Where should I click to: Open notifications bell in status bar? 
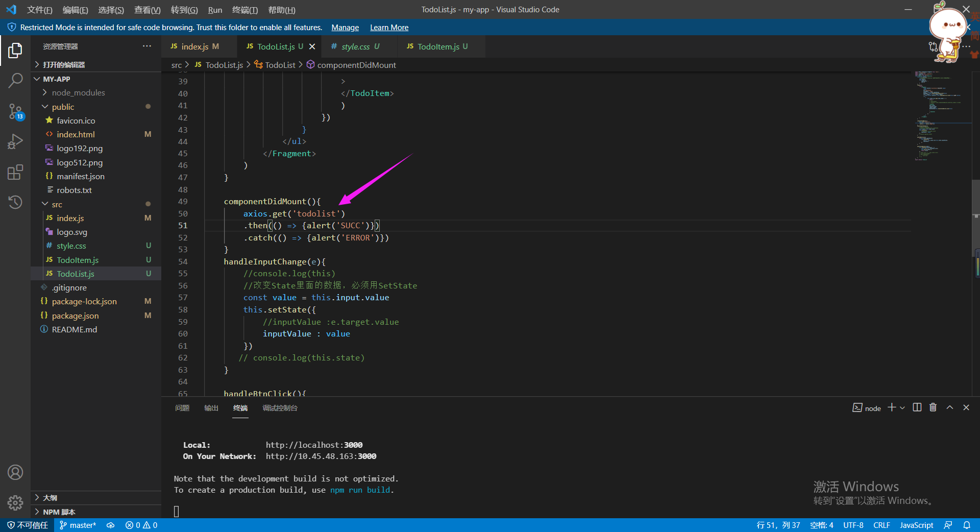pos(967,525)
